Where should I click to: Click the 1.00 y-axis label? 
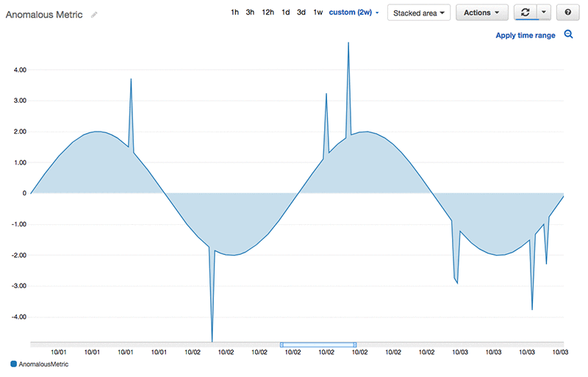pos(20,162)
